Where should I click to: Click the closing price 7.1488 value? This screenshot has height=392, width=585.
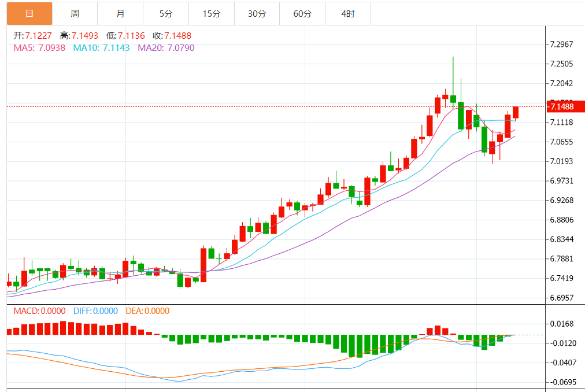click(x=177, y=36)
